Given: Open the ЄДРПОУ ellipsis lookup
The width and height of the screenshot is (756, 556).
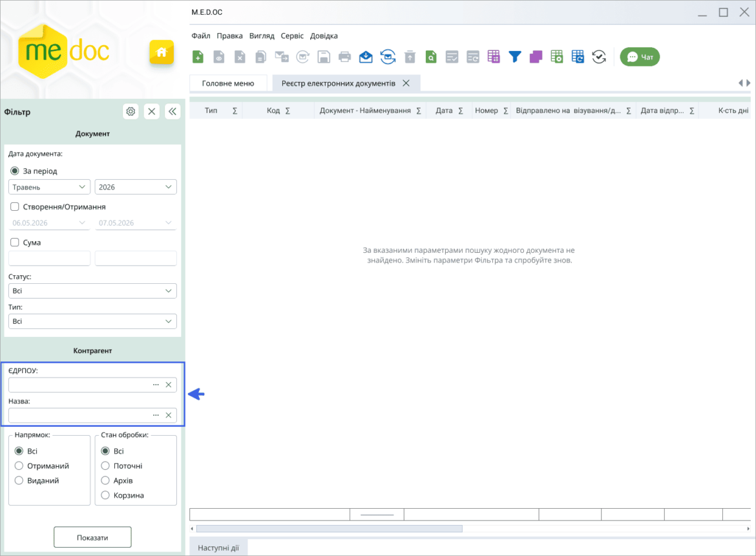Looking at the screenshot, I should click(x=156, y=385).
